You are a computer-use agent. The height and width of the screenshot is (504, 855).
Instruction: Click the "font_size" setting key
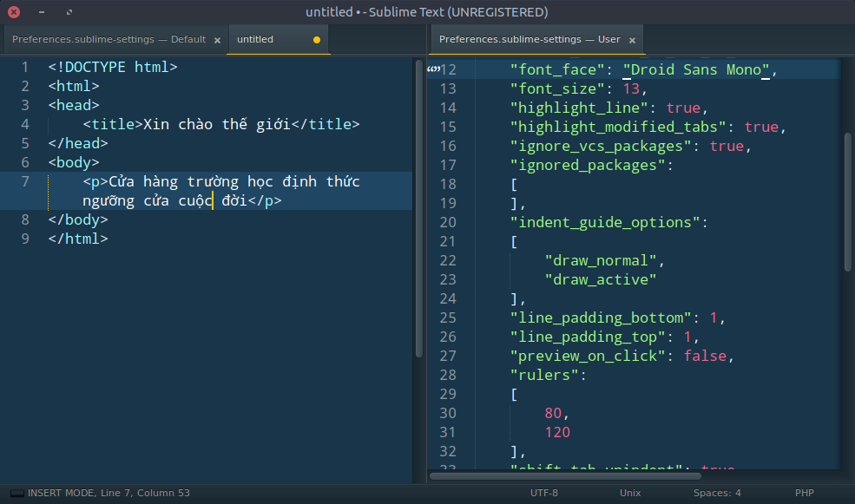coord(557,88)
